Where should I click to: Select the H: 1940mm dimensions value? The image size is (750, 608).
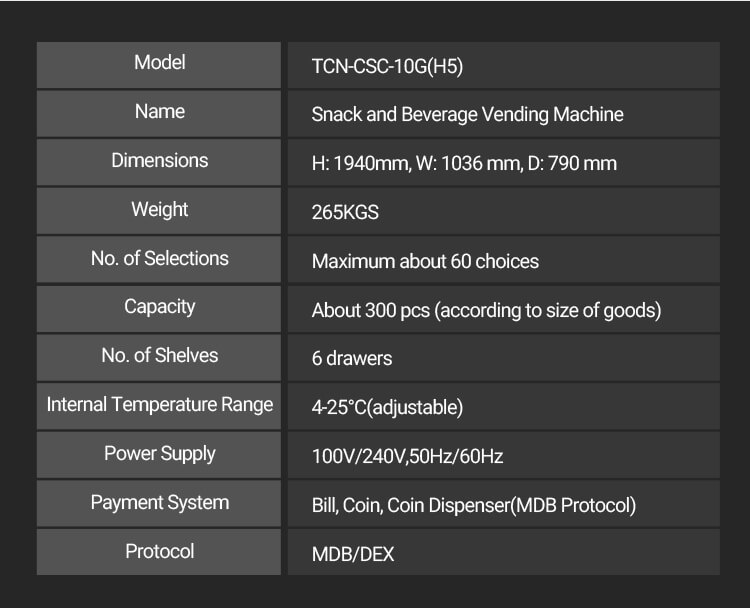click(464, 164)
